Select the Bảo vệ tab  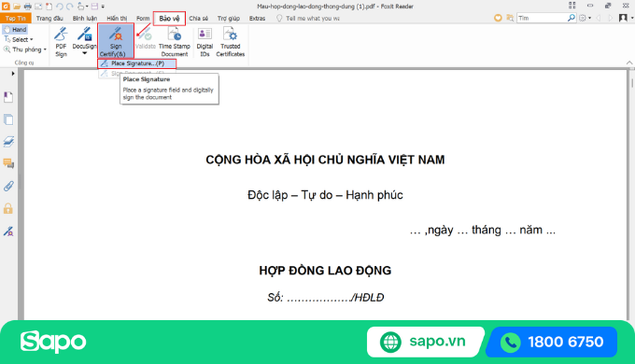click(169, 19)
